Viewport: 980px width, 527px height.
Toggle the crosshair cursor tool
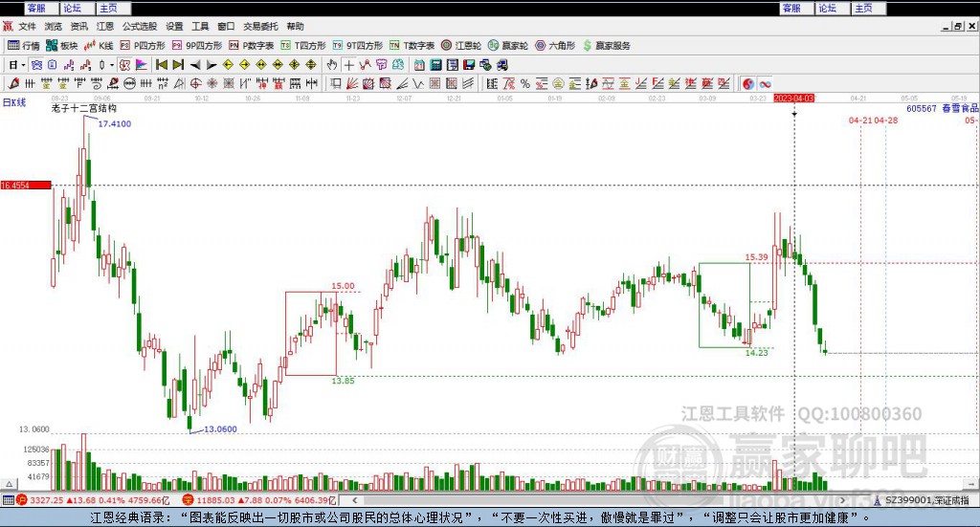[x=348, y=65]
